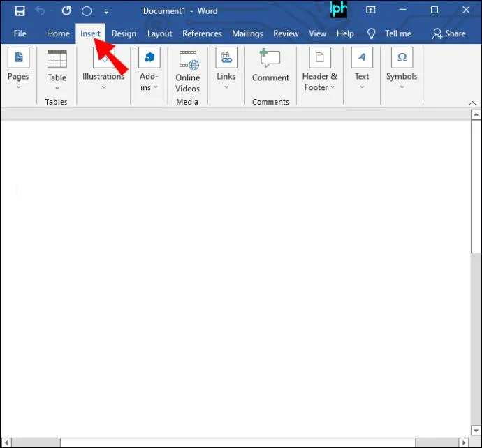Open Customize Quick Access Toolbar arrow
Viewport: 482px width, 448px height.
106,12
